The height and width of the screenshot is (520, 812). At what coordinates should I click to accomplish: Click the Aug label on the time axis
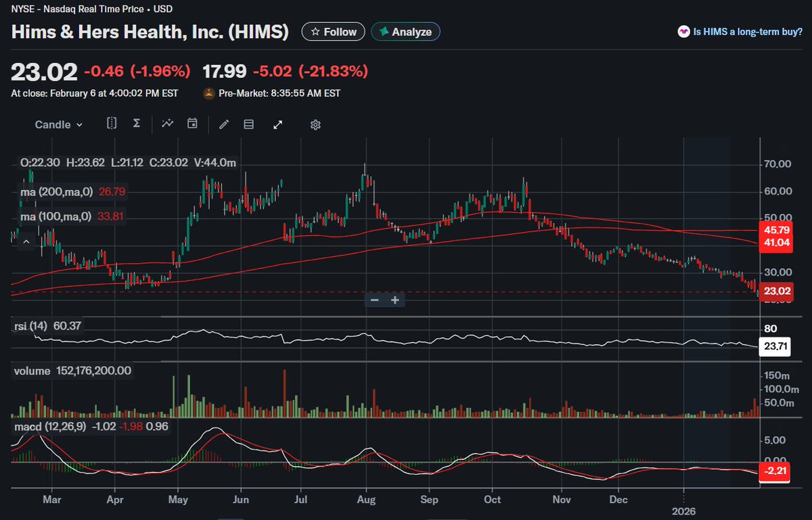(366, 500)
